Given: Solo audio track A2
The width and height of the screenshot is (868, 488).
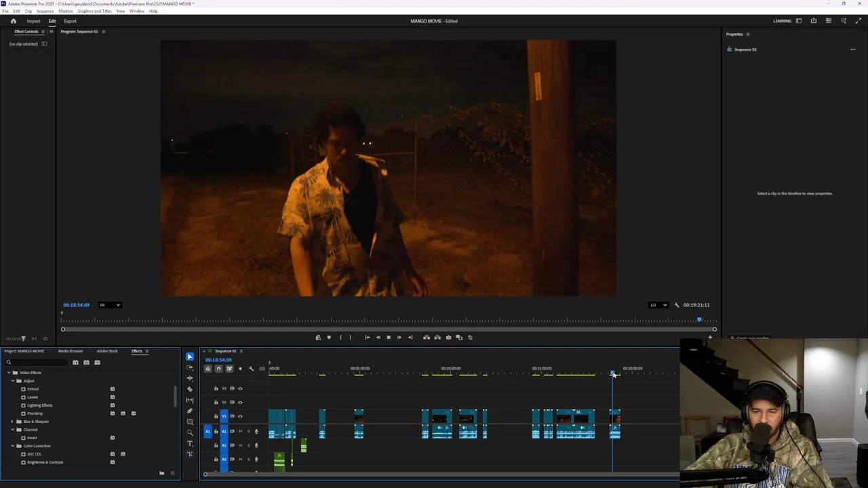Looking at the screenshot, I should 248,445.
